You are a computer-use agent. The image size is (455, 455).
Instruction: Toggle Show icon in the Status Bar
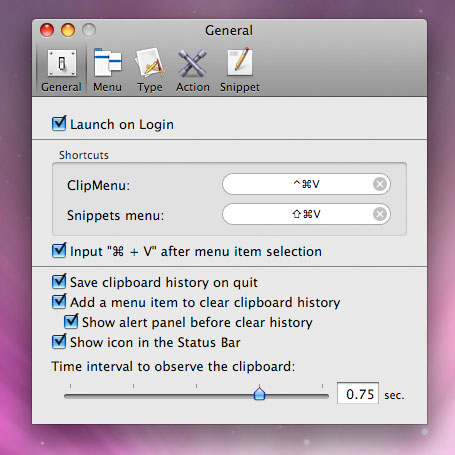click(x=59, y=342)
